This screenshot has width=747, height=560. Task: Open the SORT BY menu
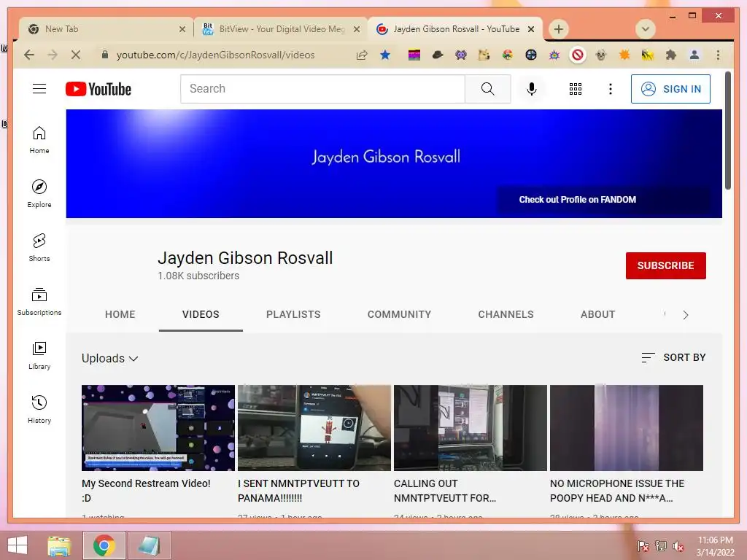coord(673,357)
